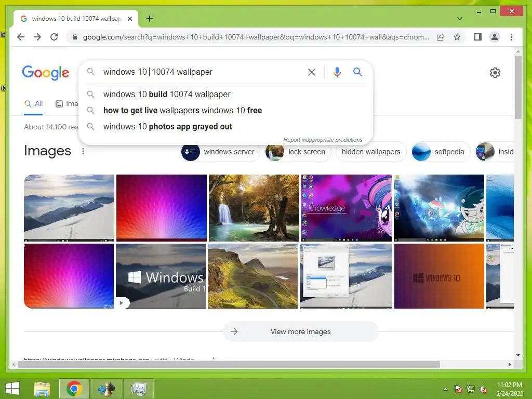The height and width of the screenshot is (399, 532).
Task: Select the All results tab
Action: [x=33, y=104]
